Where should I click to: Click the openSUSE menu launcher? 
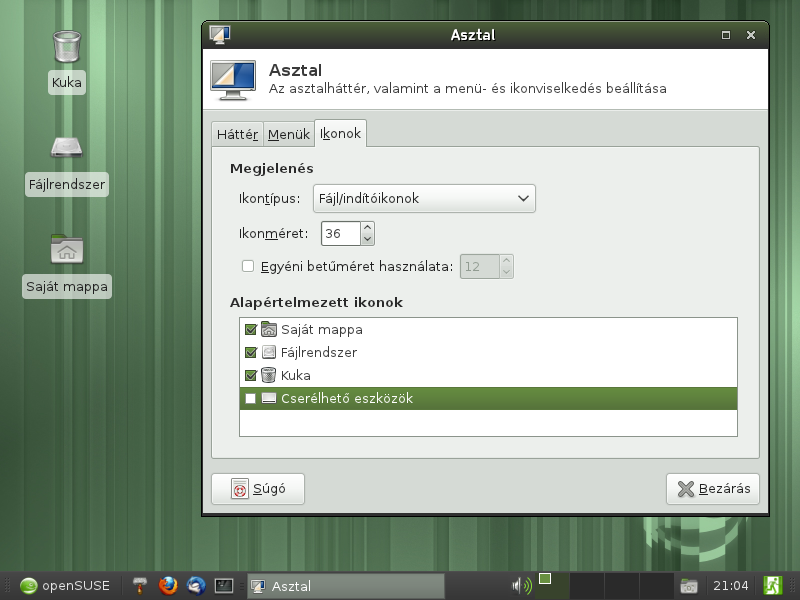(x=65, y=585)
